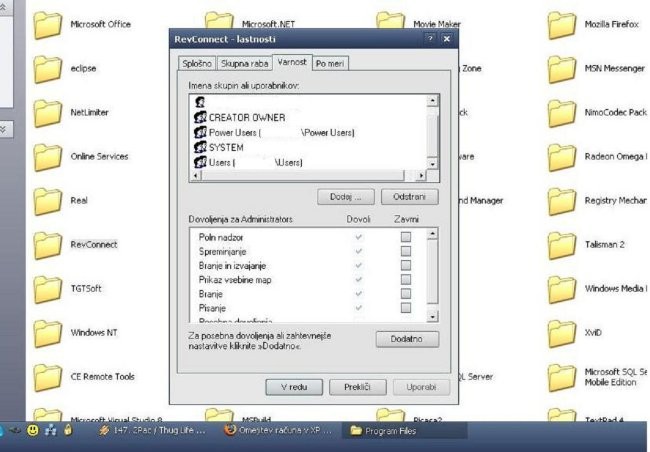
Task: Open the XviD folder icon
Action: click(x=562, y=333)
